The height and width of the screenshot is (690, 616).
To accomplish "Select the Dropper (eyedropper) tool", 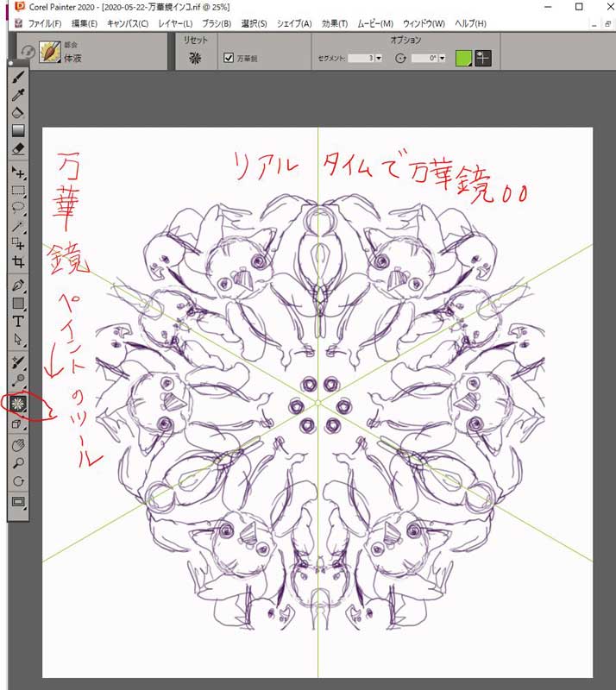I will [17, 95].
